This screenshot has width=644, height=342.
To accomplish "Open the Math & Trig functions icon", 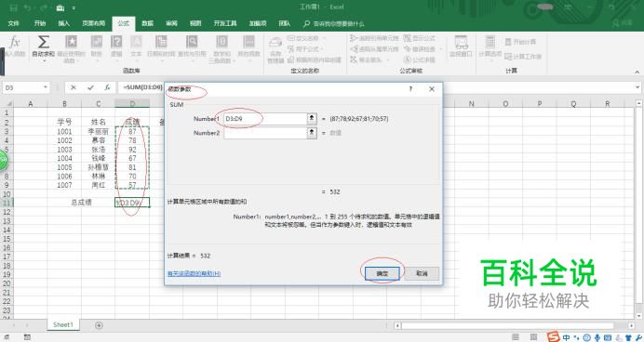I will (x=221, y=42).
